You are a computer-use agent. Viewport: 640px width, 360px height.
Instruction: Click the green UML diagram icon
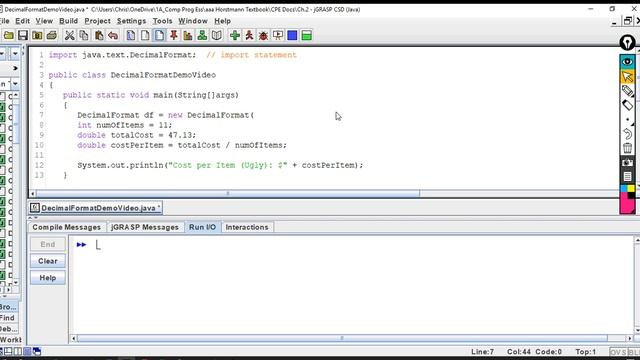(202, 36)
